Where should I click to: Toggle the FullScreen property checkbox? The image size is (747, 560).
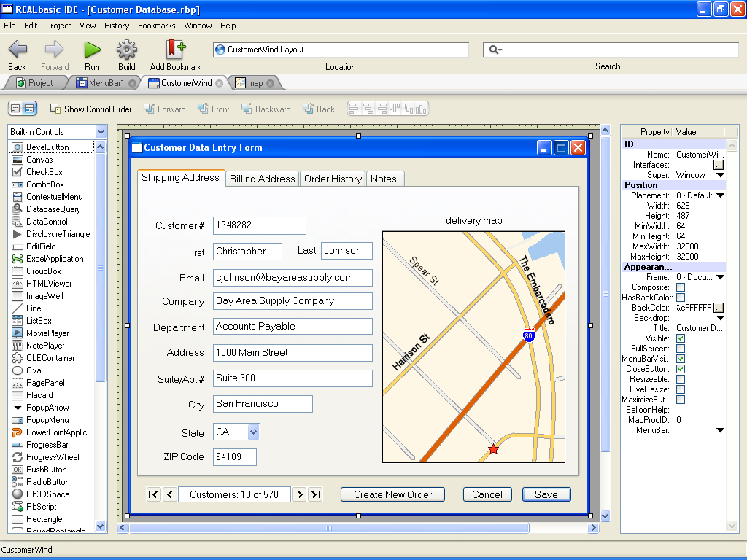pyautogui.click(x=681, y=349)
